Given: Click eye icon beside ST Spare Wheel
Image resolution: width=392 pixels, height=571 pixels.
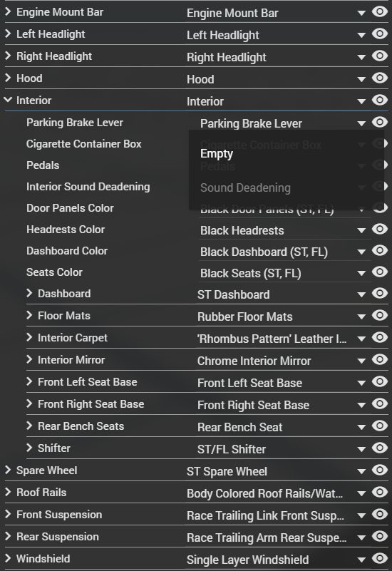Looking at the screenshot, I should point(380,470).
